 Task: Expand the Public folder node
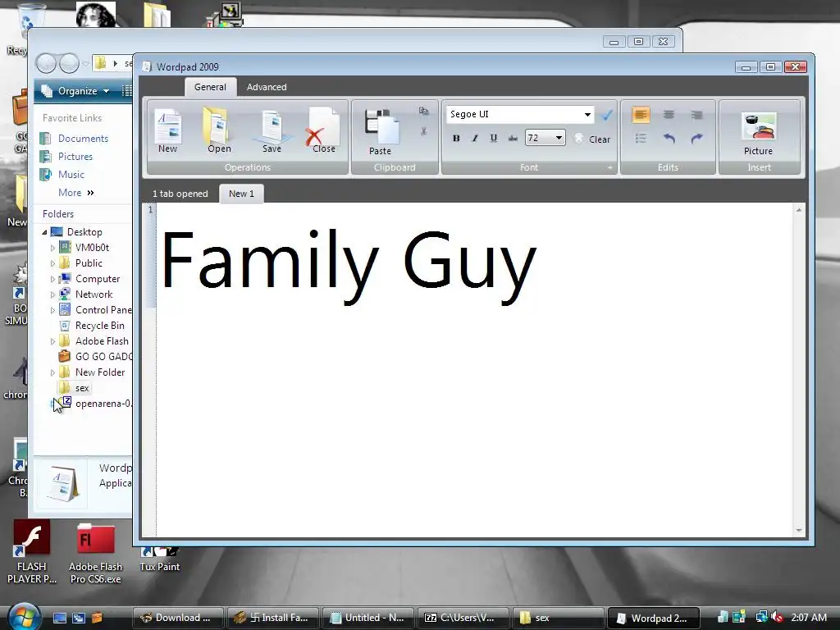point(52,263)
